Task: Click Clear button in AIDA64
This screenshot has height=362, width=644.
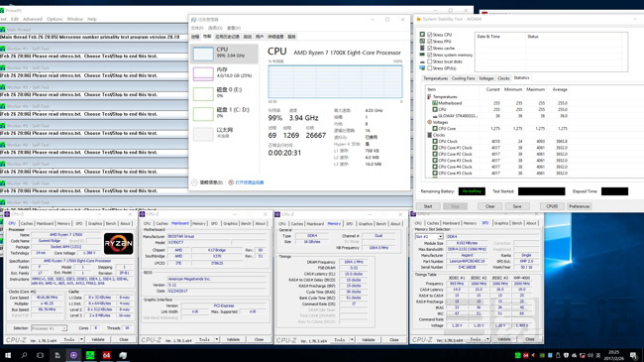Action: click(x=490, y=206)
